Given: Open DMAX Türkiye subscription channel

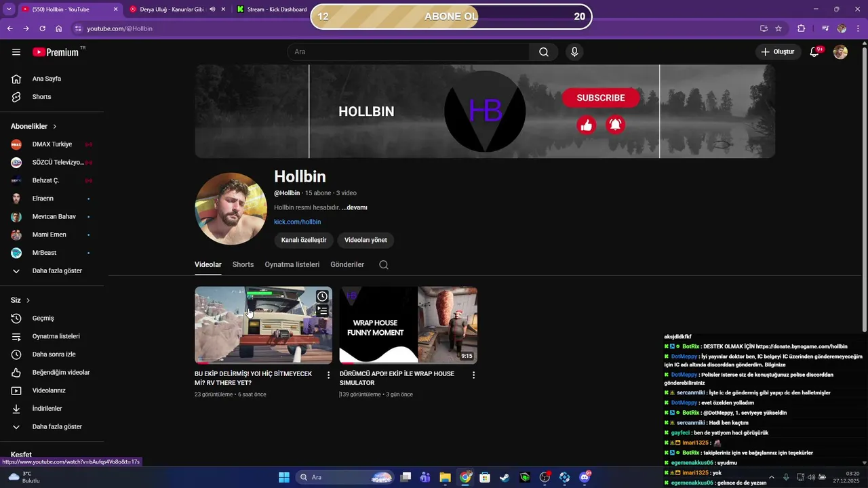Looking at the screenshot, I should [x=52, y=144].
